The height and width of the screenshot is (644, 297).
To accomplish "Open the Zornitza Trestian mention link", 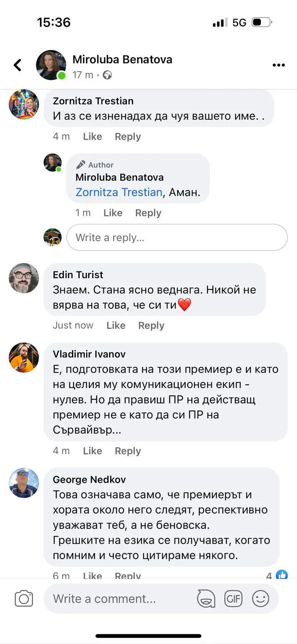I will coord(119,192).
